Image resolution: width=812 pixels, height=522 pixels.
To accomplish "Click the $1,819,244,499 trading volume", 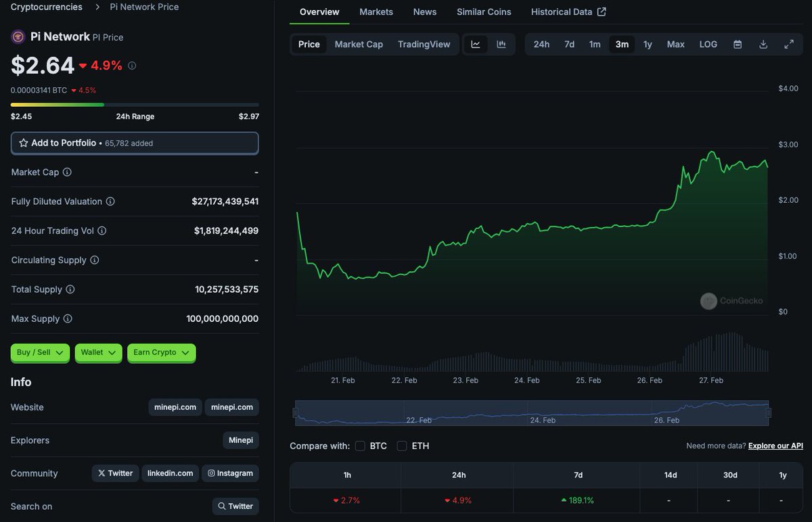I will [226, 231].
